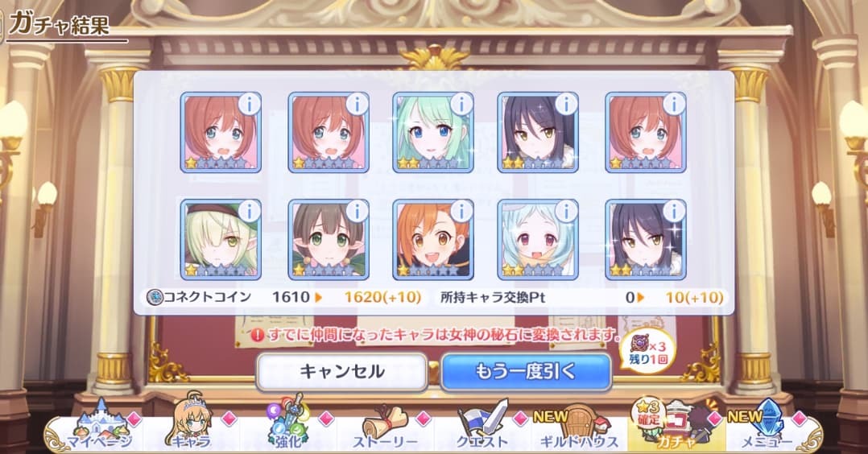The height and width of the screenshot is (454, 868).
Task: Select the bottom-right dark-haired sparkling character
Action: pyautogui.click(x=646, y=240)
